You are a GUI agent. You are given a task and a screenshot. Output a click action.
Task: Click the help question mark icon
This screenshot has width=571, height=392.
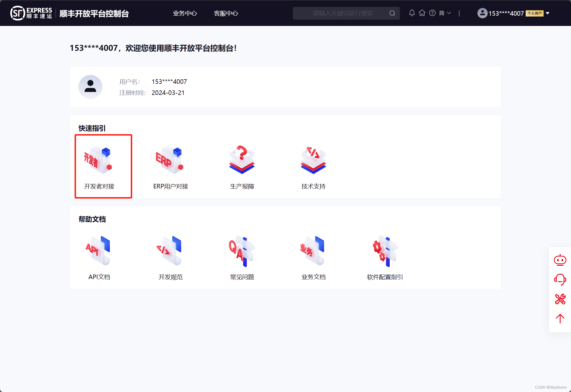[x=432, y=13]
